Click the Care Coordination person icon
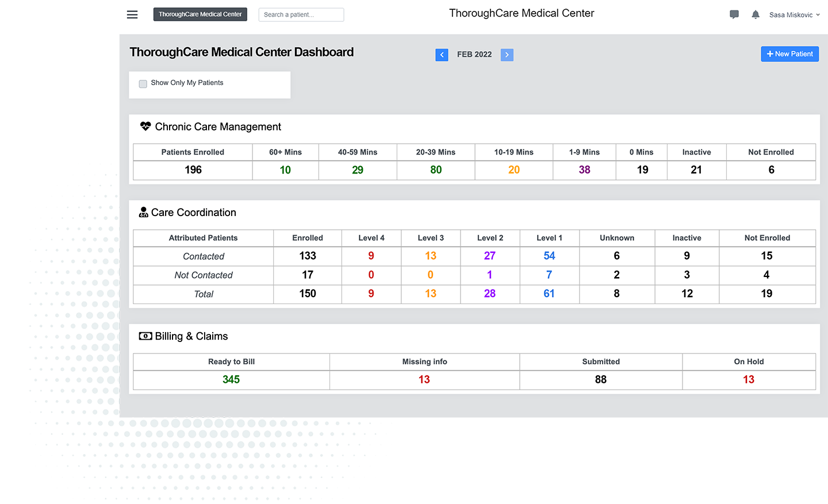This screenshot has height=504, width=828. coord(144,212)
